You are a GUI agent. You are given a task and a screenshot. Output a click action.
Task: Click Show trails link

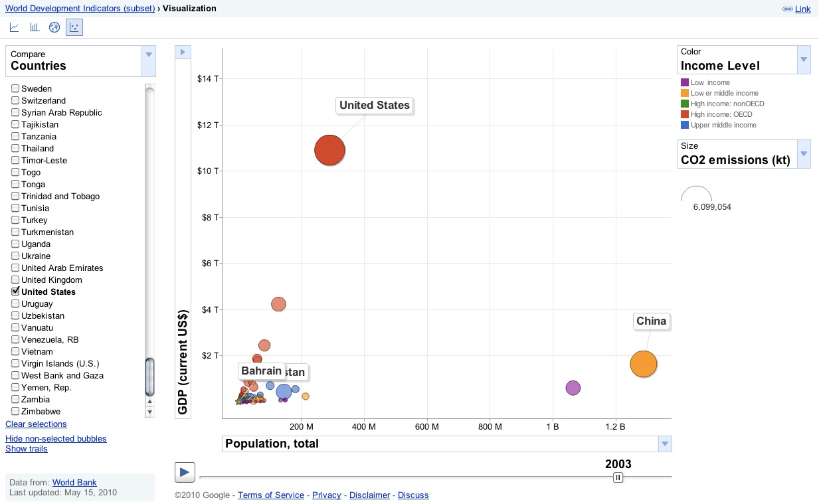(x=27, y=449)
